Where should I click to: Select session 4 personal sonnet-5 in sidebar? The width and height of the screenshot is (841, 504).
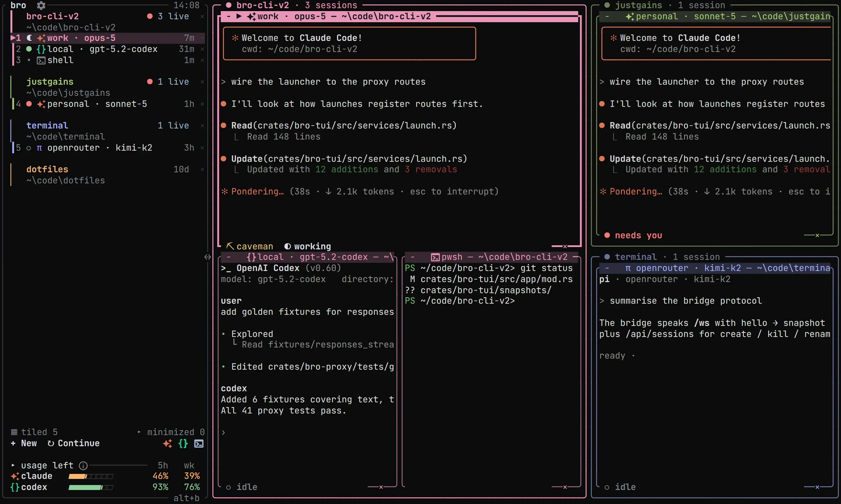[107, 104]
